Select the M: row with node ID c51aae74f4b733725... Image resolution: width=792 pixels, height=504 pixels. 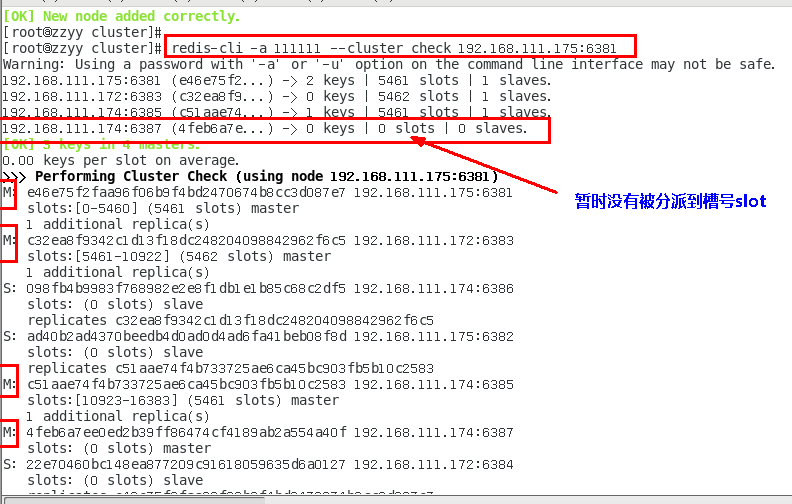pyautogui.click(x=258, y=385)
